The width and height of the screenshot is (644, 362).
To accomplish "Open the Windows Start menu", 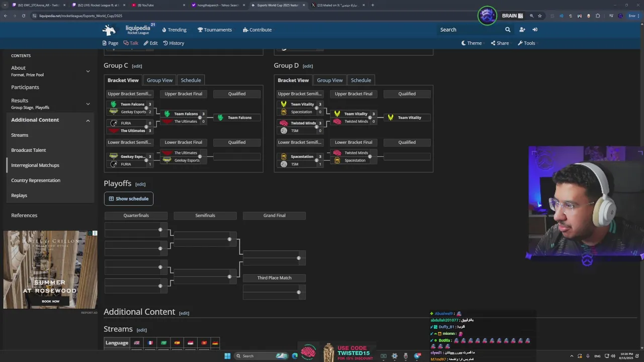I will pos(227,356).
